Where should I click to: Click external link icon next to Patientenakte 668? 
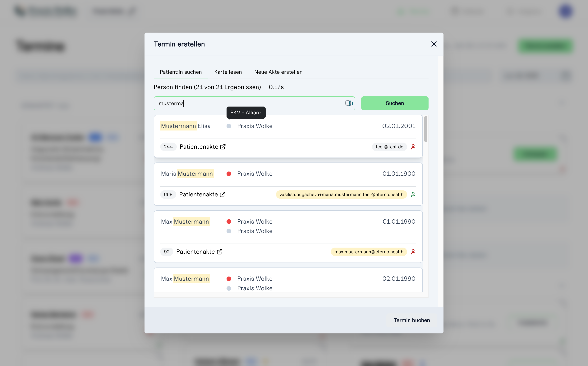click(x=222, y=194)
